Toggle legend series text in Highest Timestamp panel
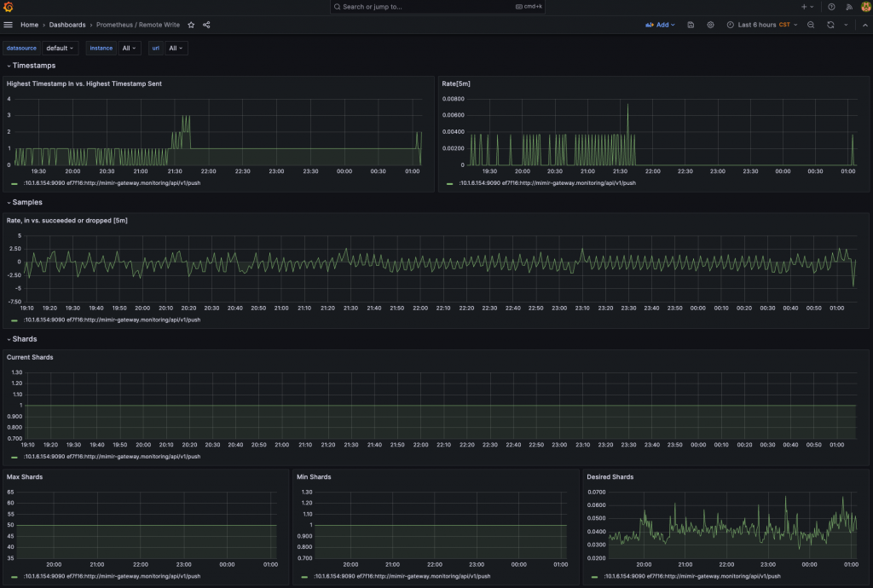The image size is (873, 588). (x=112, y=183)
